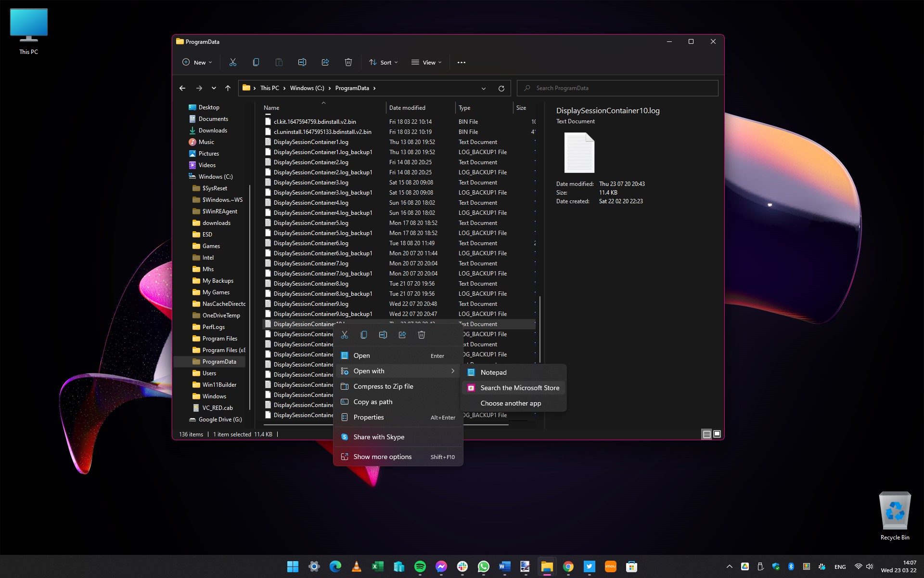Switch to large icons view from the status bar
The image size is (924, 578).
[717, 434]
